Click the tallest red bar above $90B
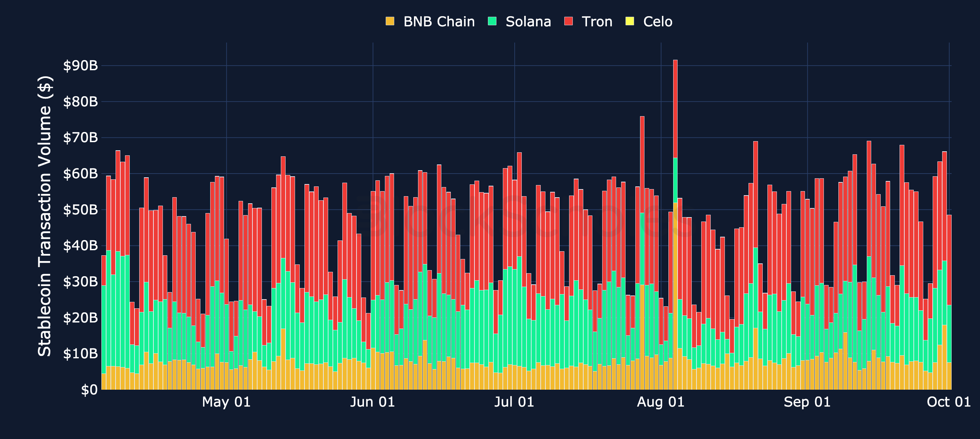The width and height of the screenshot is (980, 439). [x=675, y=109]
